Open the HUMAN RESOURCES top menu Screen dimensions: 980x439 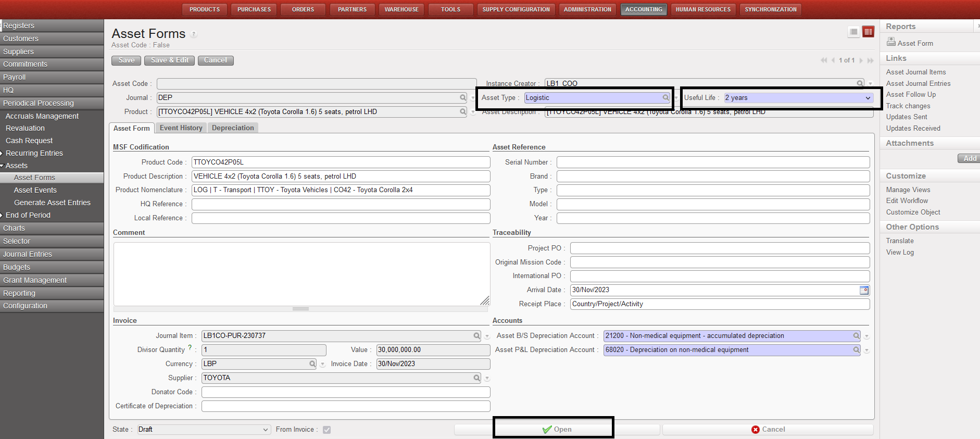(703, 9)
